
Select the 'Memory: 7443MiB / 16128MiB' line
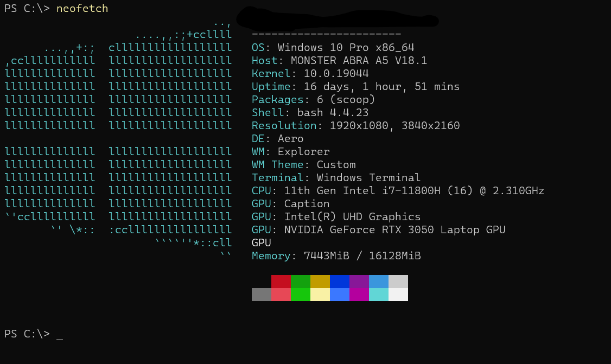(336, 256)
